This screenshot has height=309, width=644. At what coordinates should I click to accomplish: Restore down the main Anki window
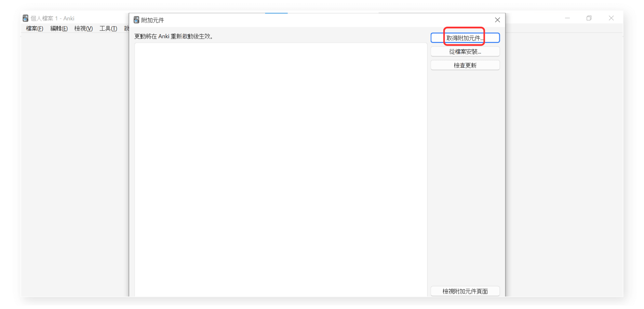(589, 18)
